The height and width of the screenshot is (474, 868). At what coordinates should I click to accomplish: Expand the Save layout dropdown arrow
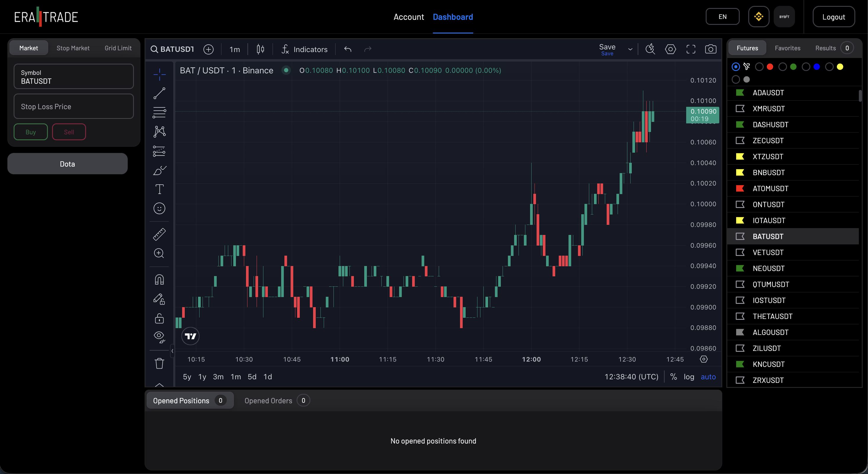click(630, 49)
